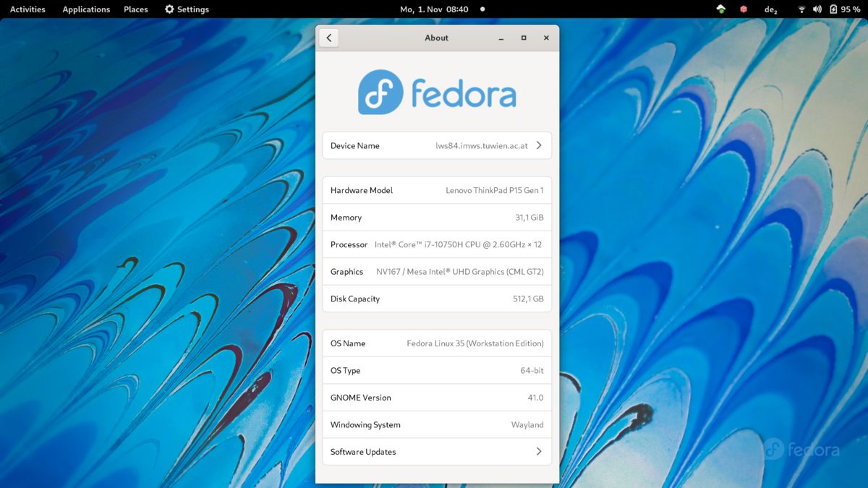The height and width of the screenshot is (488, 868).
Task: Select the Software Updates row
Action: (434, 451)
